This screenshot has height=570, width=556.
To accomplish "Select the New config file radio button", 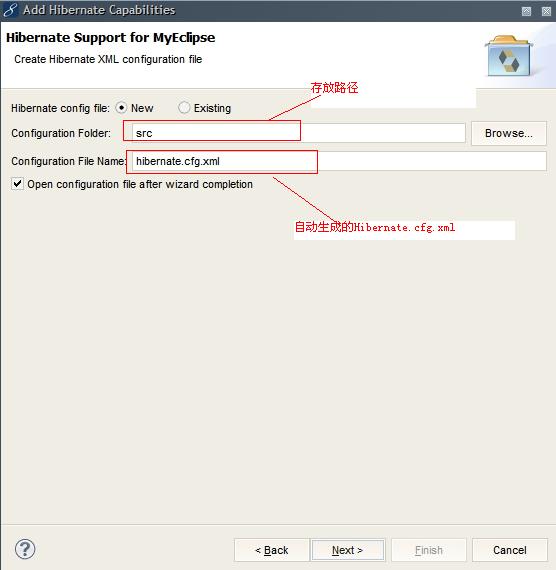I will pos(121,108).
